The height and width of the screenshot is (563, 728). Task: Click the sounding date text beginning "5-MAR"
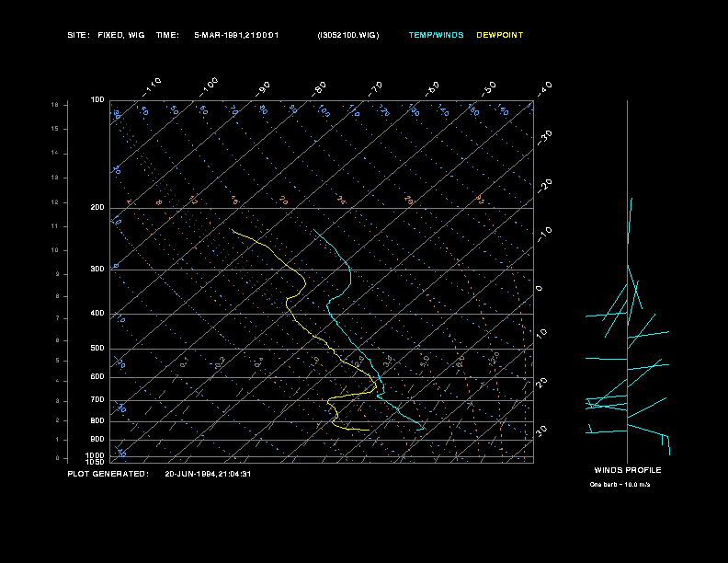[236, 35]
